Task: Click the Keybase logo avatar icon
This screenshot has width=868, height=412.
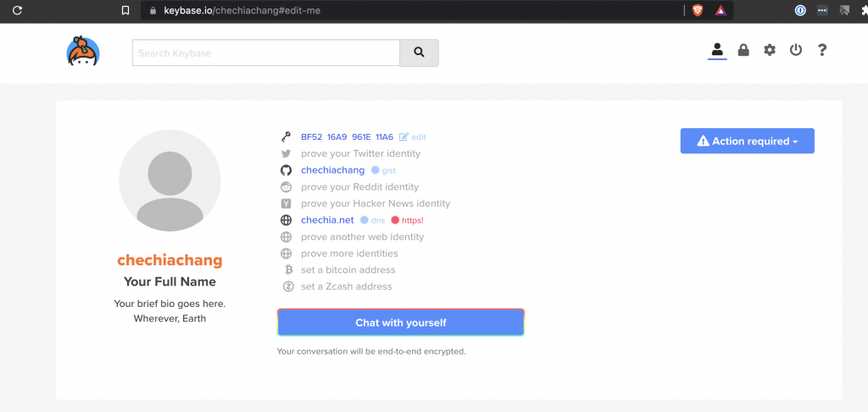Action: tap(83, 51)
